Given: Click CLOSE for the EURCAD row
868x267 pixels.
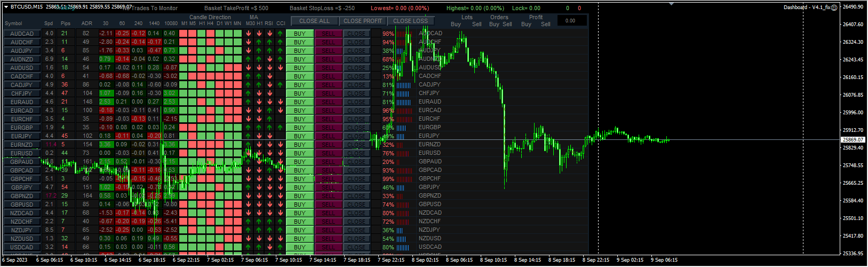Looking at the screenshot, I should pyautogui.click(x=356, y=111).
